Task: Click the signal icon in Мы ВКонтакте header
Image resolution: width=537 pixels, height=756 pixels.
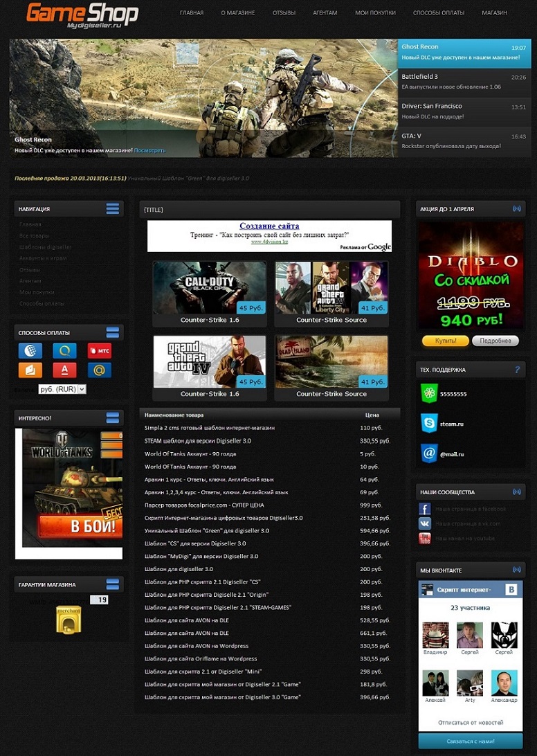Action: click(x=517, y=570)
